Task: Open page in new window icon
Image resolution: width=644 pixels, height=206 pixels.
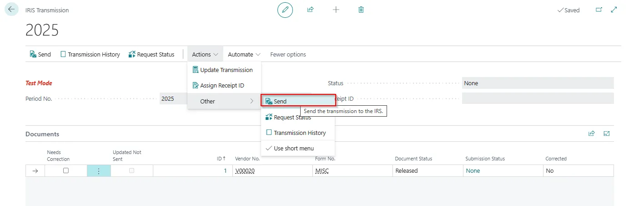Action: pos(599,10)
